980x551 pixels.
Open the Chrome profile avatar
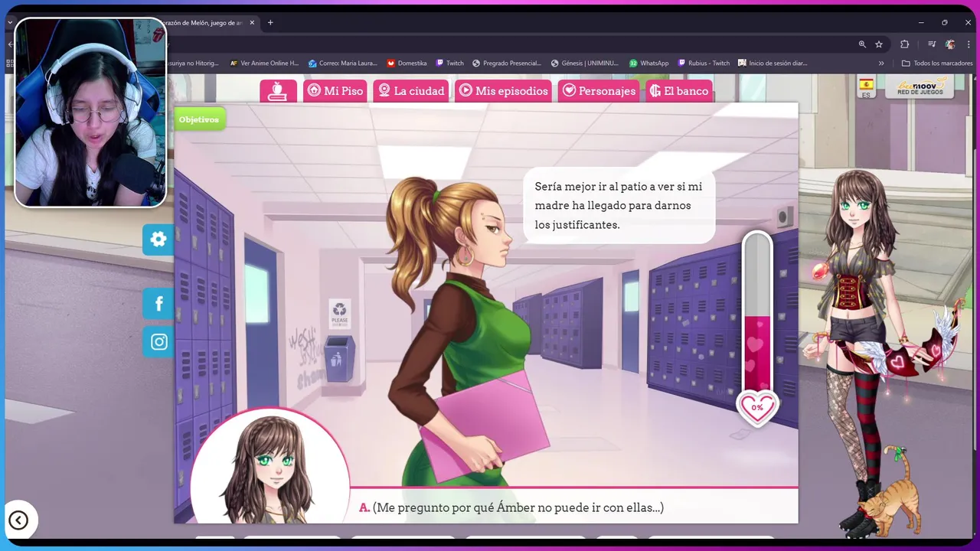(x=950, y=44)
